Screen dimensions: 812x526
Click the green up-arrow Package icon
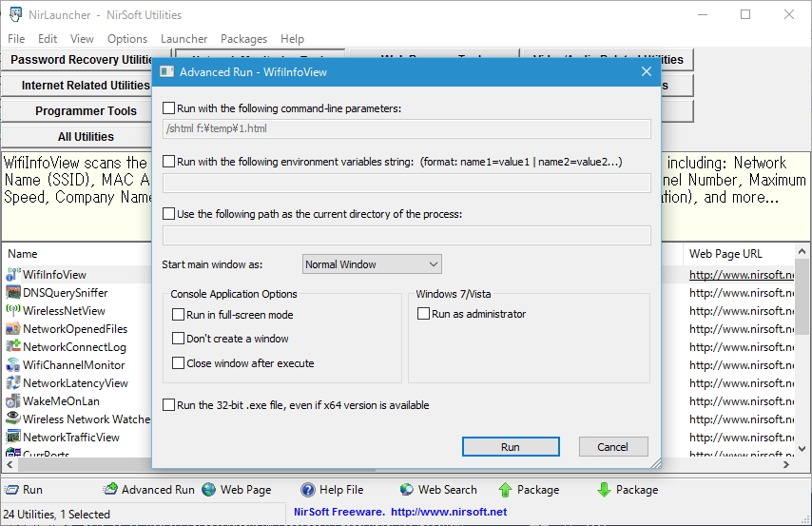[506, 490]
